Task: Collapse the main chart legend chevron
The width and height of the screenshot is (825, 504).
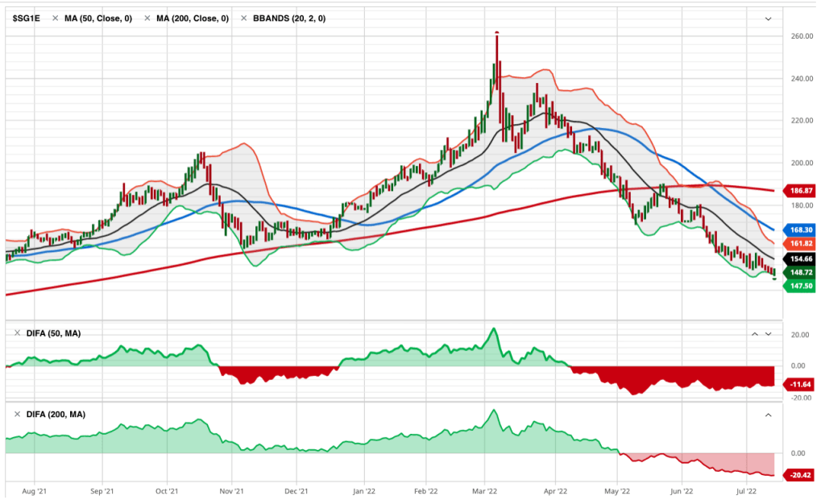Action: [x=768, y=18]
